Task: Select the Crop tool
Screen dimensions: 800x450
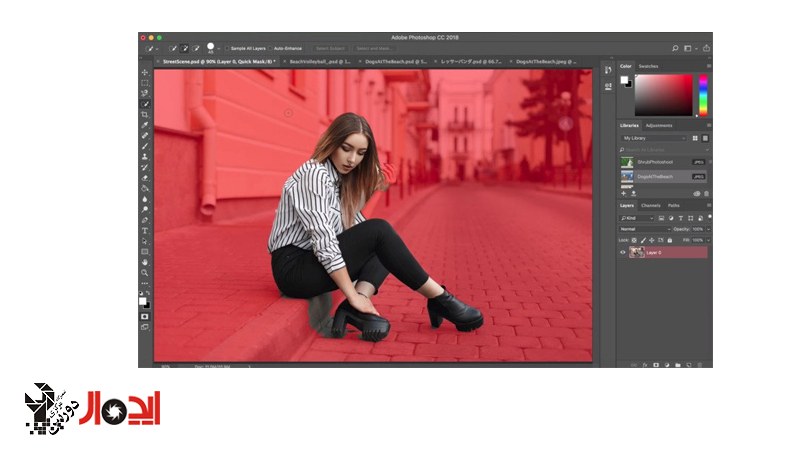Action: tap(145, 114)
